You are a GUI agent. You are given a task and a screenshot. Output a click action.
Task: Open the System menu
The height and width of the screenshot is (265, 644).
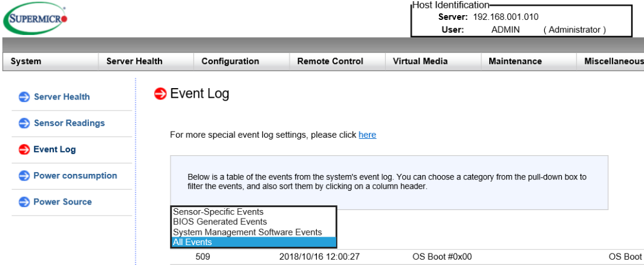(26, 61)
